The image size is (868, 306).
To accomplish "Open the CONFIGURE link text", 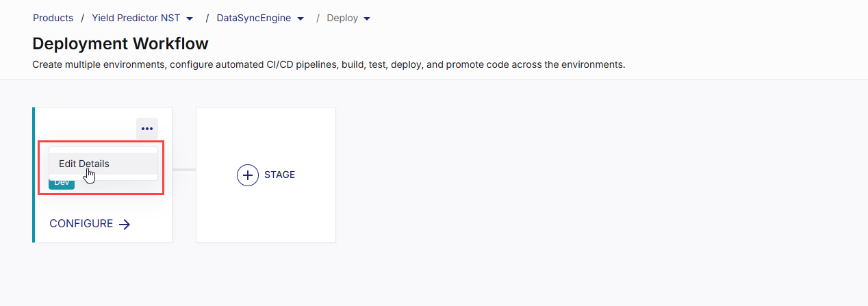I will click(81, 224).
